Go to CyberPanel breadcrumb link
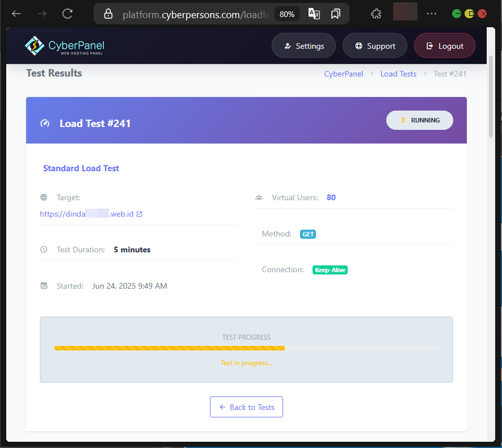 (344, 74)
